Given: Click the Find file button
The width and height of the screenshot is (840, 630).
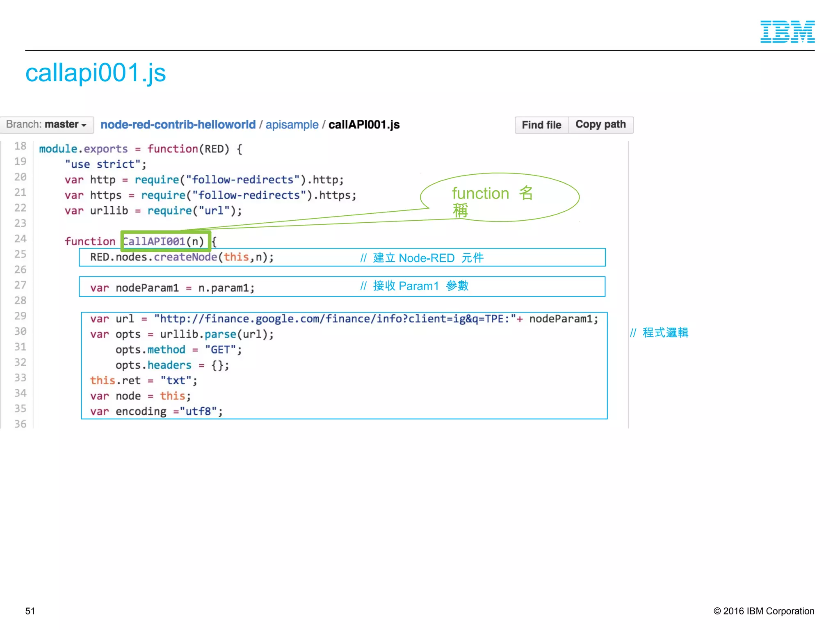Looking at the screenshot, I should pos(541,125).
